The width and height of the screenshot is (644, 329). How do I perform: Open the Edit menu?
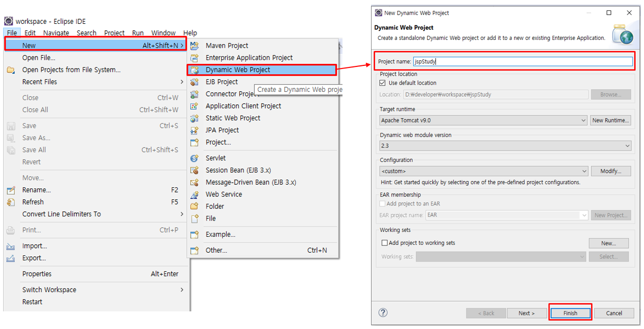coord(30,33)
